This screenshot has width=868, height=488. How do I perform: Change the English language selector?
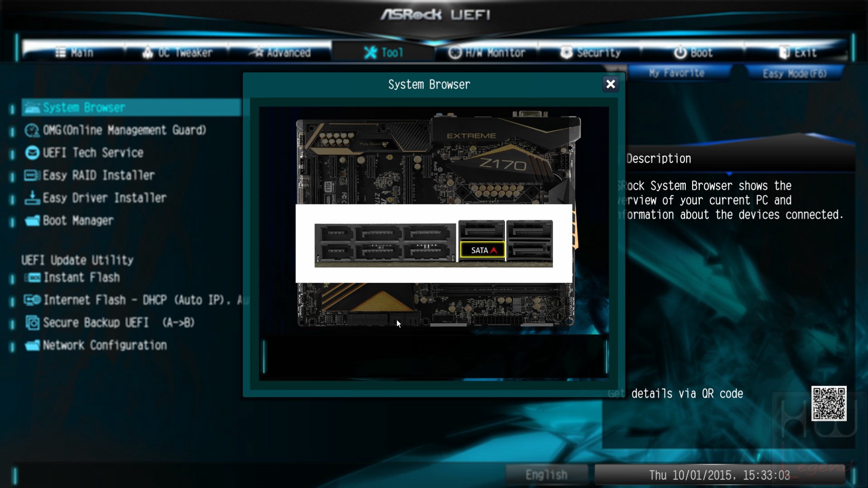coord(547,474)
